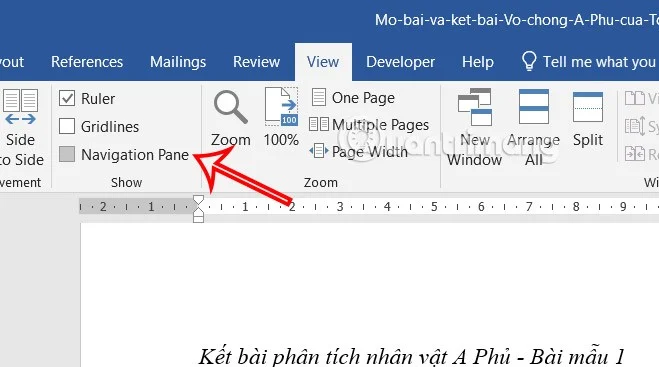Viewport: 659px width, 367px height.
Task: Open the Developer tab
Action: [x=400, y=62]
